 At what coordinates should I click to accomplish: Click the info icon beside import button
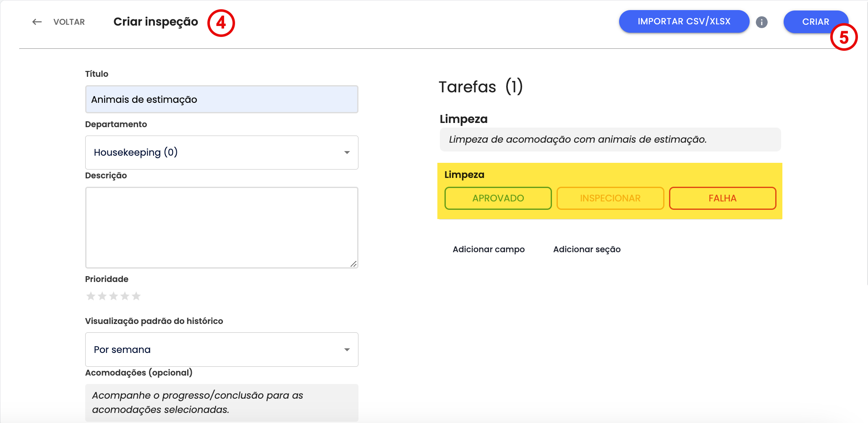(x=761, y=22)
